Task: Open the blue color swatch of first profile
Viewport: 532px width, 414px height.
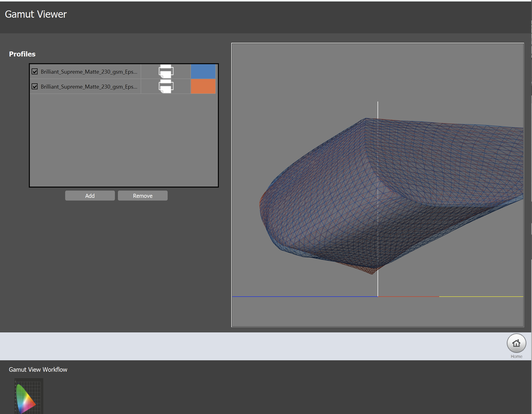Action: click(x=203, y=71)
